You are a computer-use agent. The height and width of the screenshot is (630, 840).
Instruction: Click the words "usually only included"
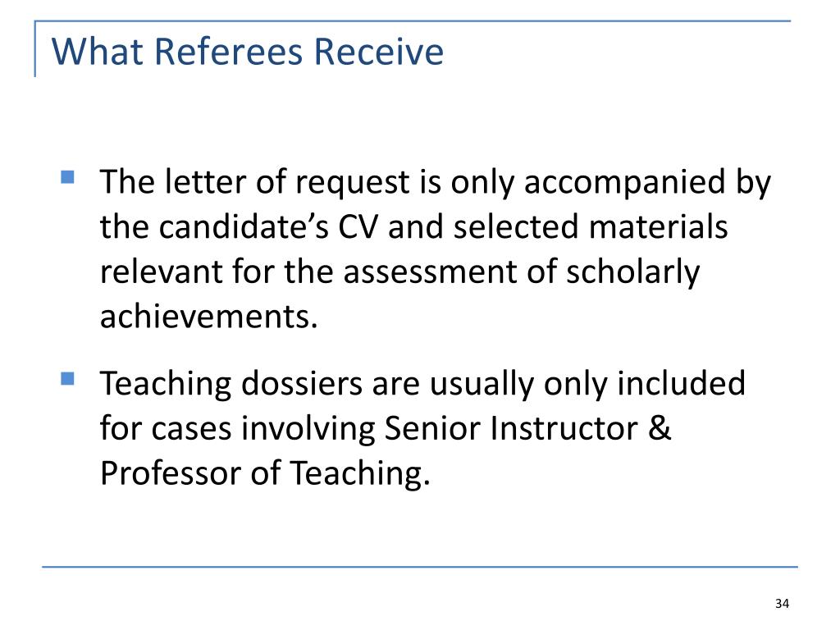point(587,384)
